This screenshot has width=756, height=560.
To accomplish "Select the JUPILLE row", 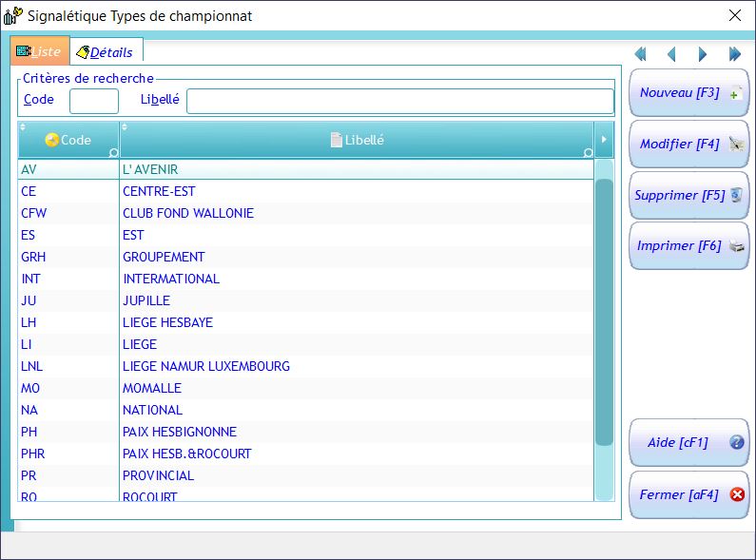I will [x=305, y=300].
